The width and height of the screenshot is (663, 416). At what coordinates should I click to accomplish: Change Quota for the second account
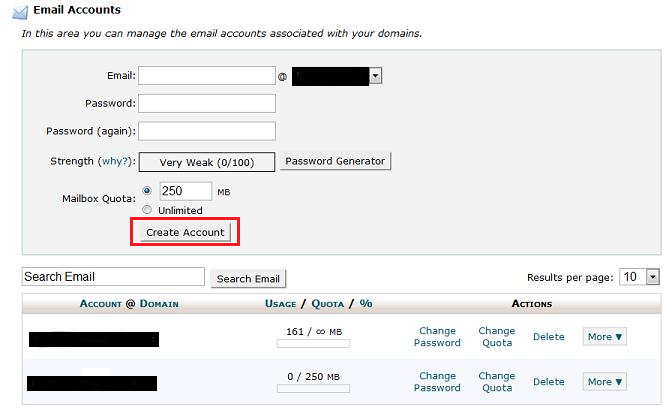coord(496,381)
